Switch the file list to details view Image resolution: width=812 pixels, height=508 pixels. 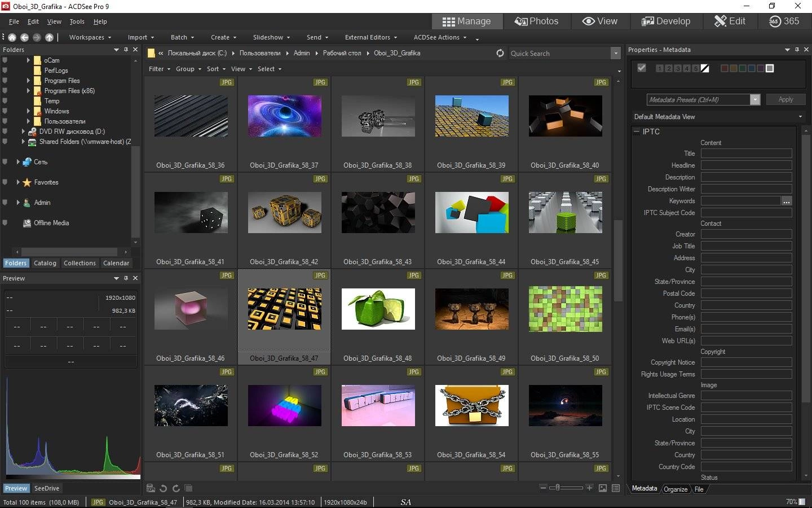(x=616, y=488)
